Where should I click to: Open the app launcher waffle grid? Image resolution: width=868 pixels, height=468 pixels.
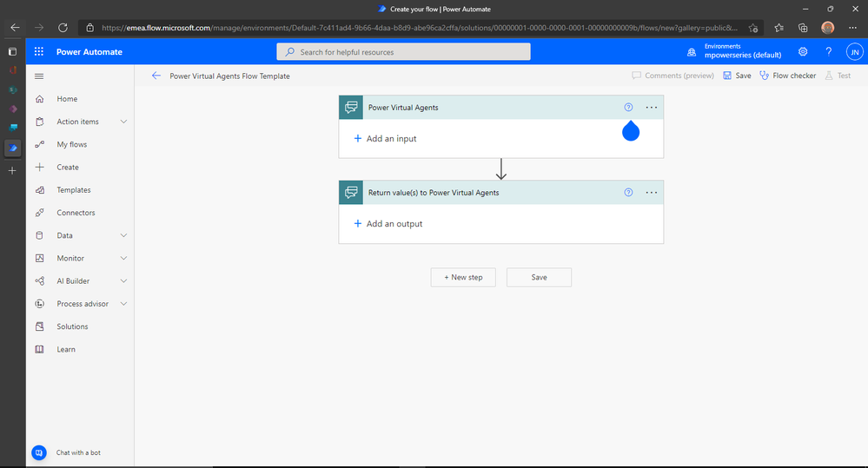coord(39,51)
